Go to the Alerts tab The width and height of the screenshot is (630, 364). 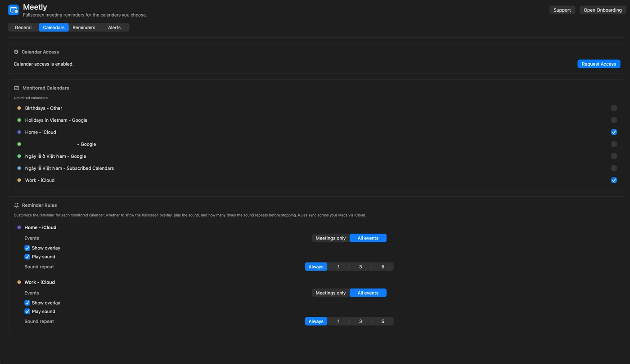coord(114,27)
